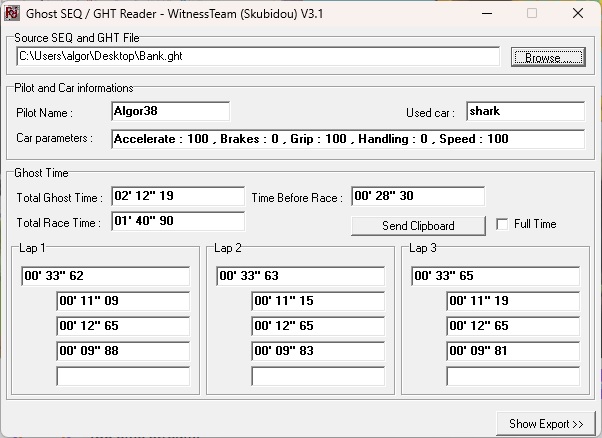Click the Car parameters field
602x438 pixels.
[x=348, y=139]
